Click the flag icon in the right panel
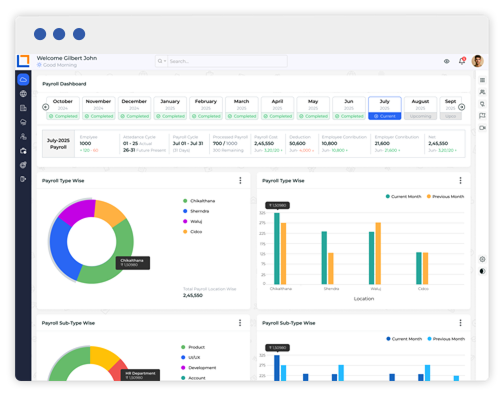Image resolution: width=500 pixels, height=400 pixels. 482,116
